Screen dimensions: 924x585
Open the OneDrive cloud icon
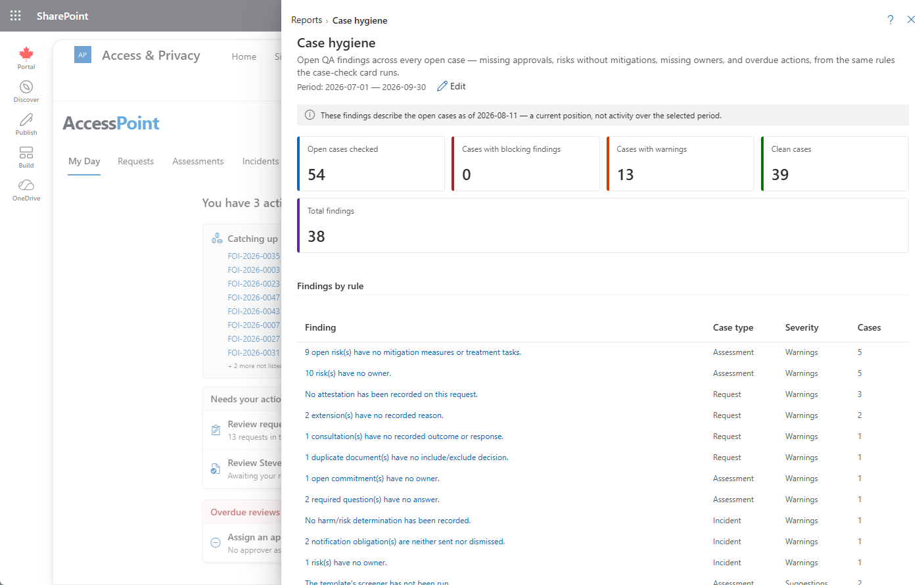coord(26,185)
